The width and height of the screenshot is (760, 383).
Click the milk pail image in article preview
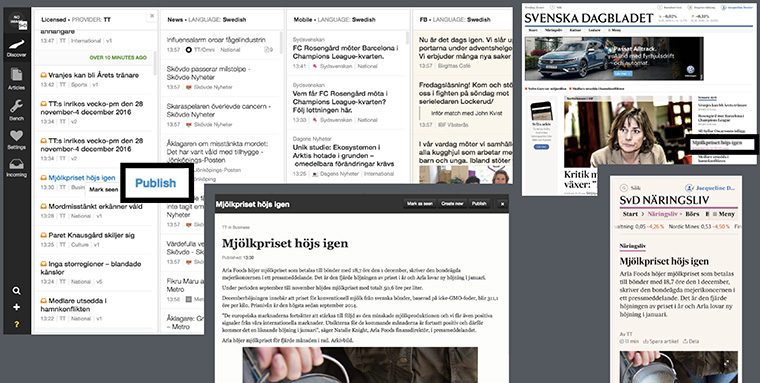click(360, 365)
